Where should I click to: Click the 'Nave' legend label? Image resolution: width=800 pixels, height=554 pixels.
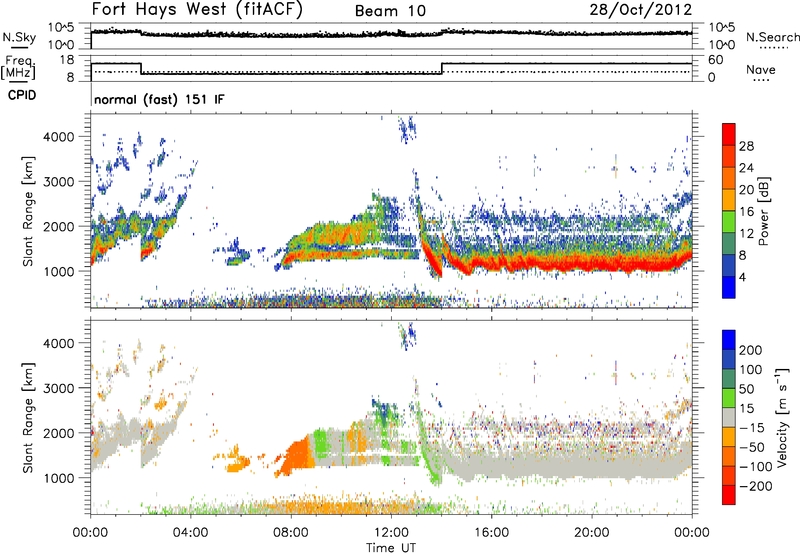point(761,69)
